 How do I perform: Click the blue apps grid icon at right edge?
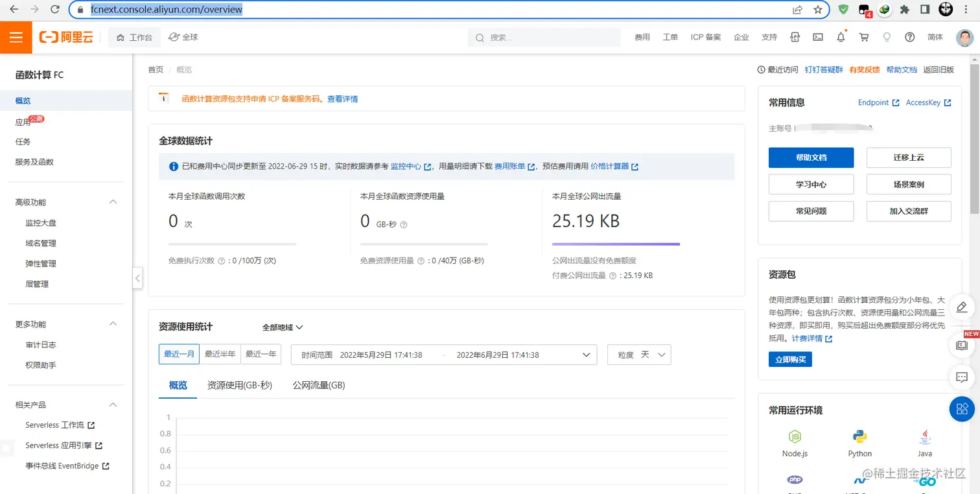coord(962,409)
